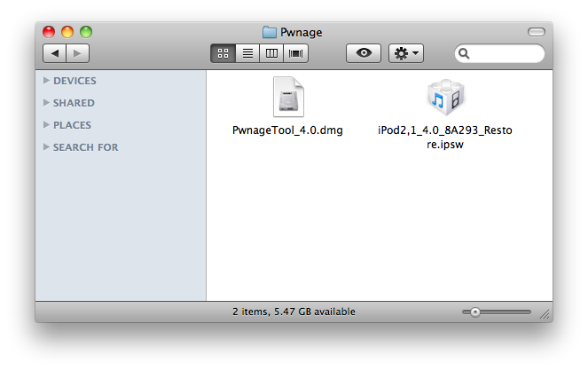This screenshot has width=588, height=371.
Task: Open the Action gear menu
Action: click(x=406, y=54)
